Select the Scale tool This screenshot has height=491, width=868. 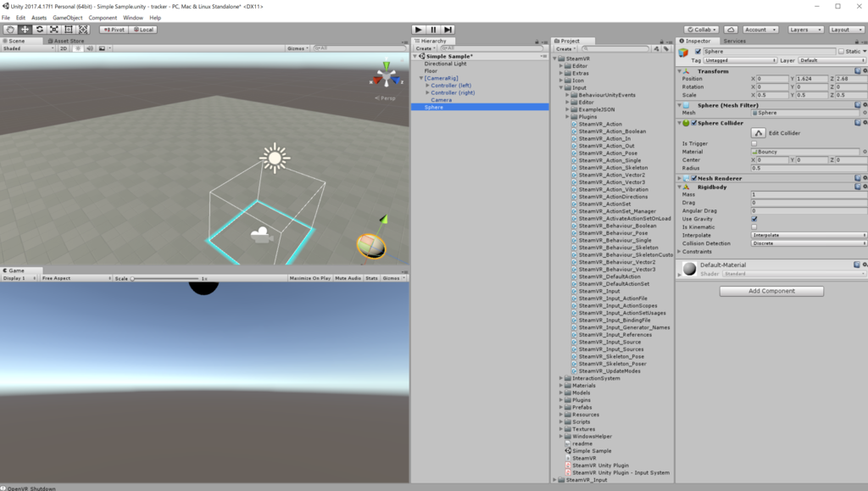pos(54,30)
